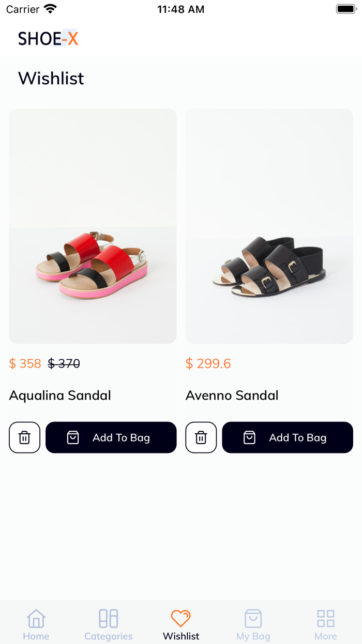Tap the battery indicator in status bar
The height and width of the screenshot is (644, 362).
(344, 8)
